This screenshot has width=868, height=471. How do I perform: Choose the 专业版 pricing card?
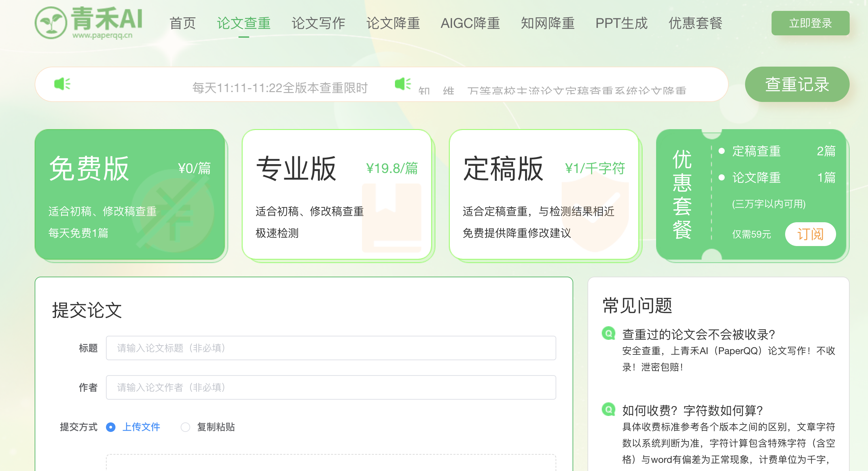click(x=336, y=194)
